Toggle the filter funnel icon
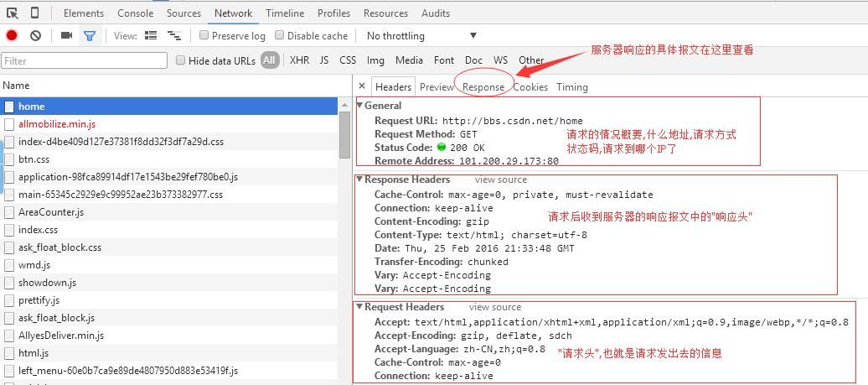 89,36
